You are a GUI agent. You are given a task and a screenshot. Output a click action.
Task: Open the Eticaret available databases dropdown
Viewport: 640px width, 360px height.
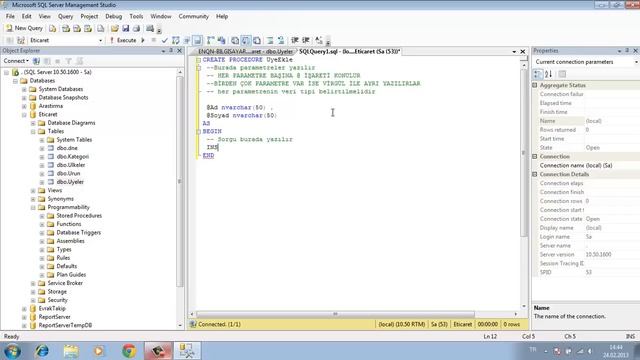pos(100,40)
